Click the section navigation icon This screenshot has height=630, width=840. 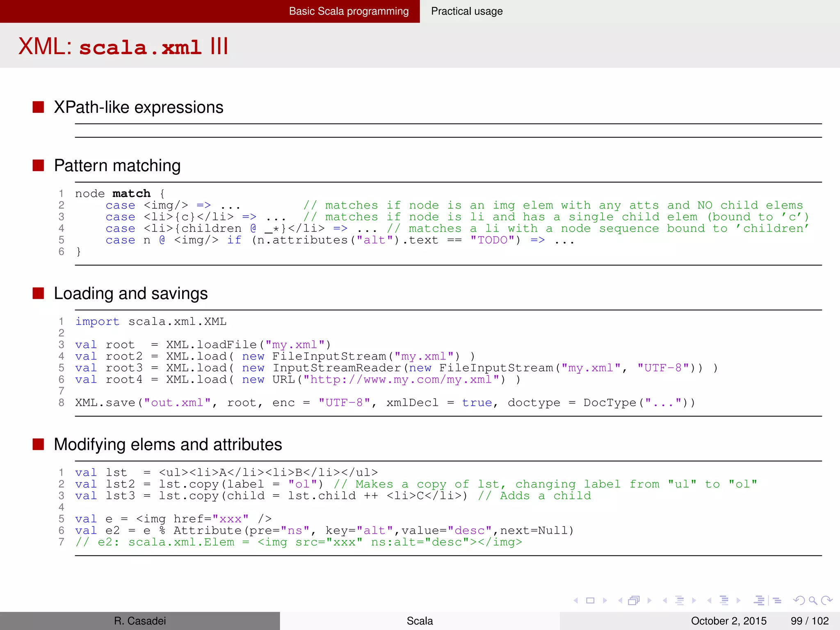(x=724, y=600)
